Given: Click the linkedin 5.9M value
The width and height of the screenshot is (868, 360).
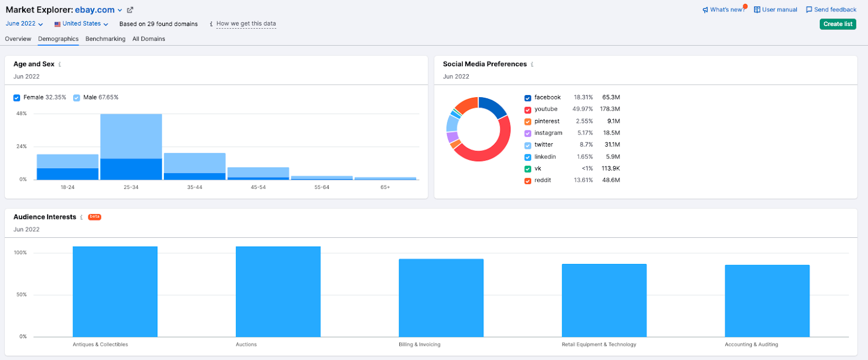Looking at the screenshot, I should (x=613, y=157).
